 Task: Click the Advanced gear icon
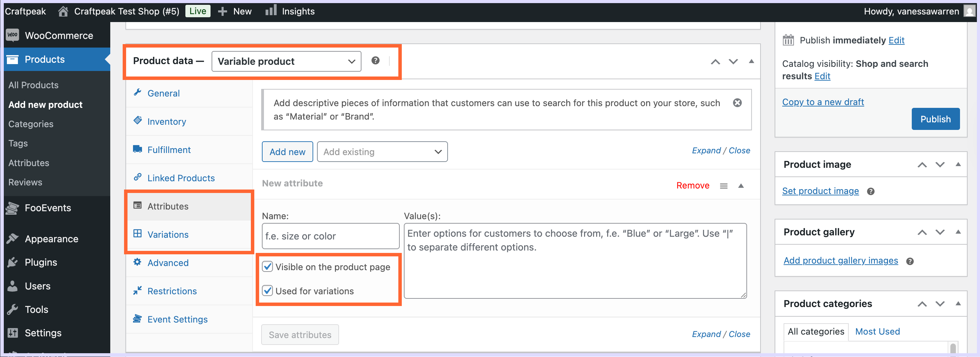137,262
